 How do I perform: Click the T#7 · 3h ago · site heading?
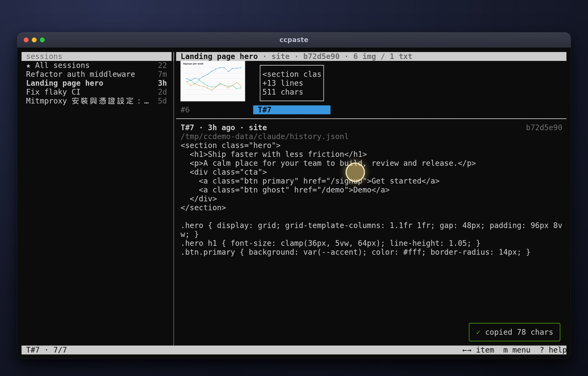click(224, 128)
